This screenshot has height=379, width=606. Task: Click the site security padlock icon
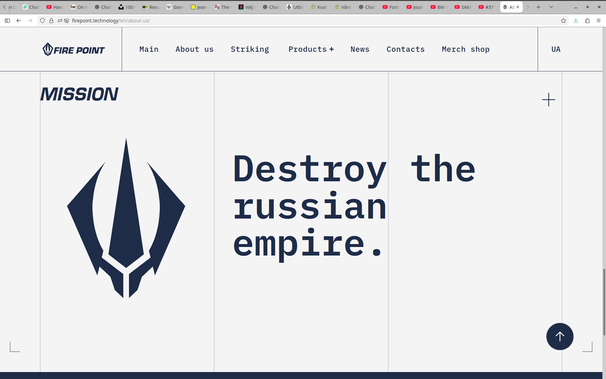click(x=51, y=20)
